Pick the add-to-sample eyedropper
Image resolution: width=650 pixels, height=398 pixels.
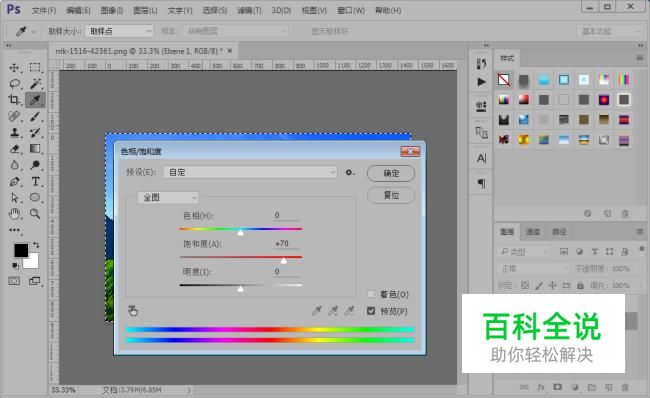(333, 311)
